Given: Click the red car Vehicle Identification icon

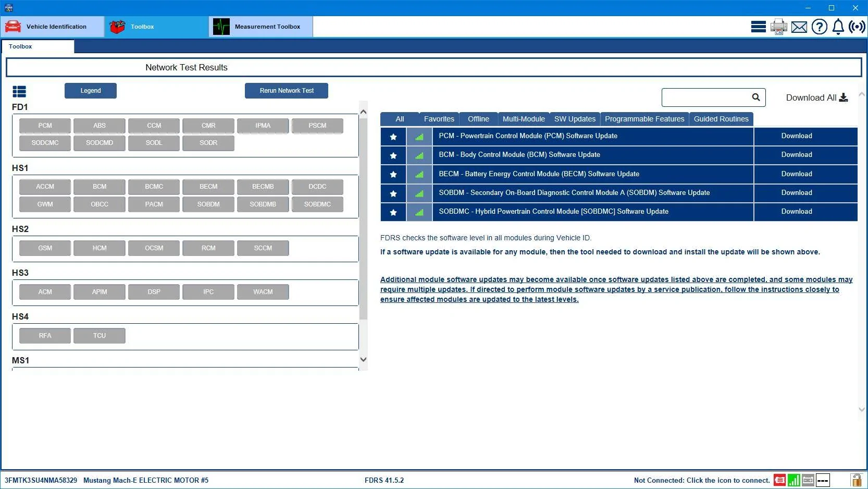Looking at the screenshot, I should (x=13, y=27).
